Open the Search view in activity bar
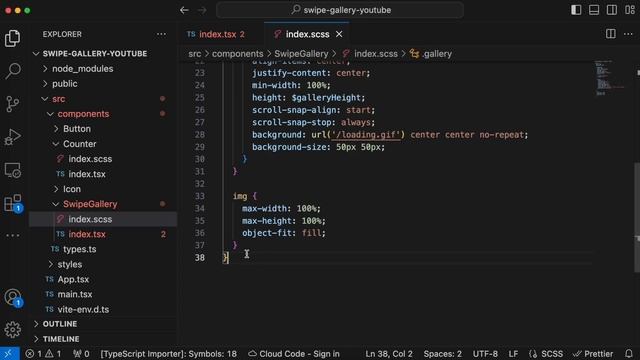 (12, 71)
